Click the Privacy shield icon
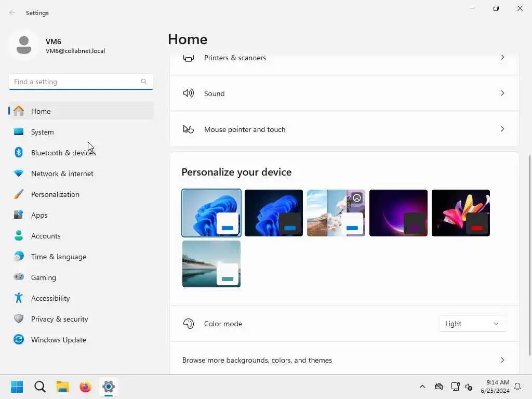 (19, 318)
